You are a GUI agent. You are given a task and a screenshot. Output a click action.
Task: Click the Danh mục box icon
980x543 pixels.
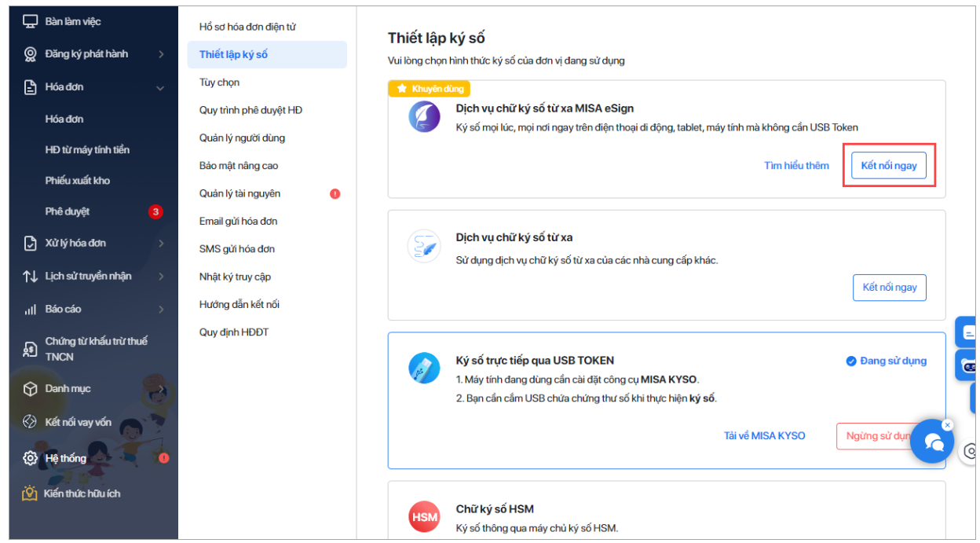(31, 389)
